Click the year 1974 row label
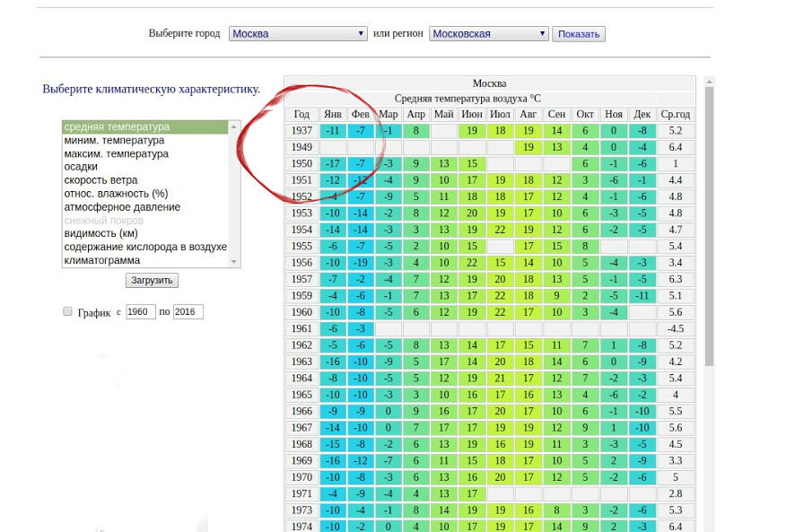 pyautogui.click(x=301, y=527)
